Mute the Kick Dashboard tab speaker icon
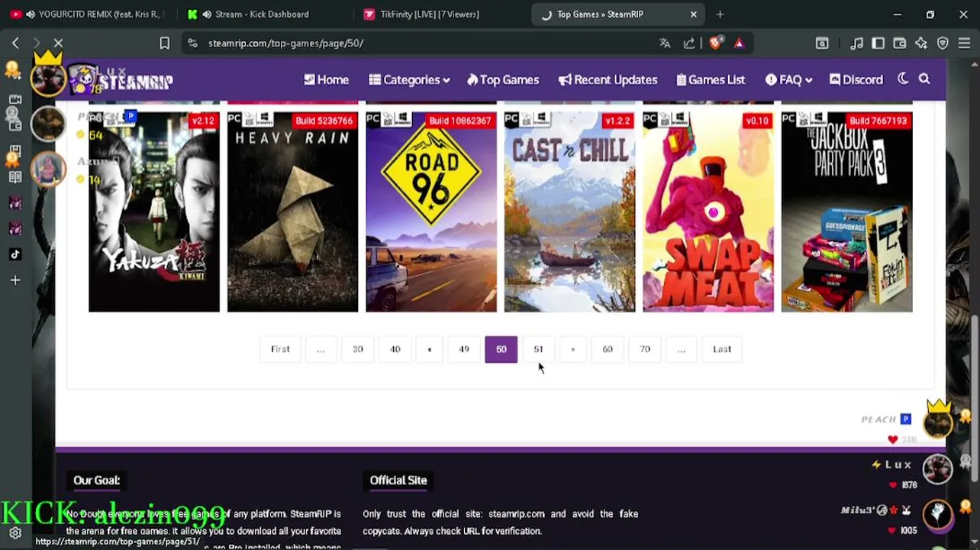The image size is (980, 550). click(207, 14)
